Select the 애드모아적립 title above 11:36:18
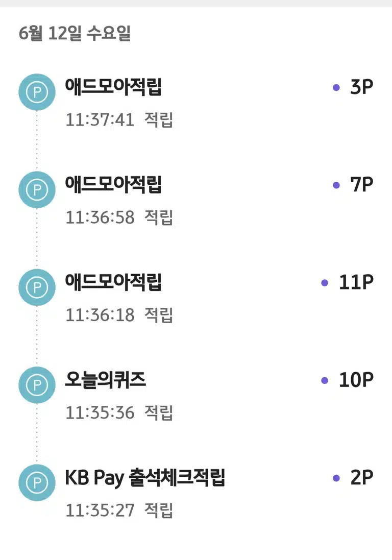The height and width of the screenshot is (560, 392). [x=113, y=282]
